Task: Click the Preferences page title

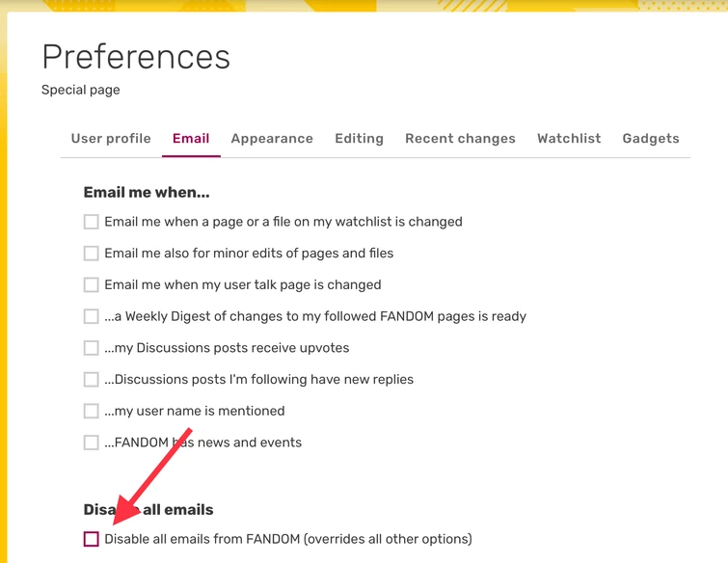Action: coord(136,57)
